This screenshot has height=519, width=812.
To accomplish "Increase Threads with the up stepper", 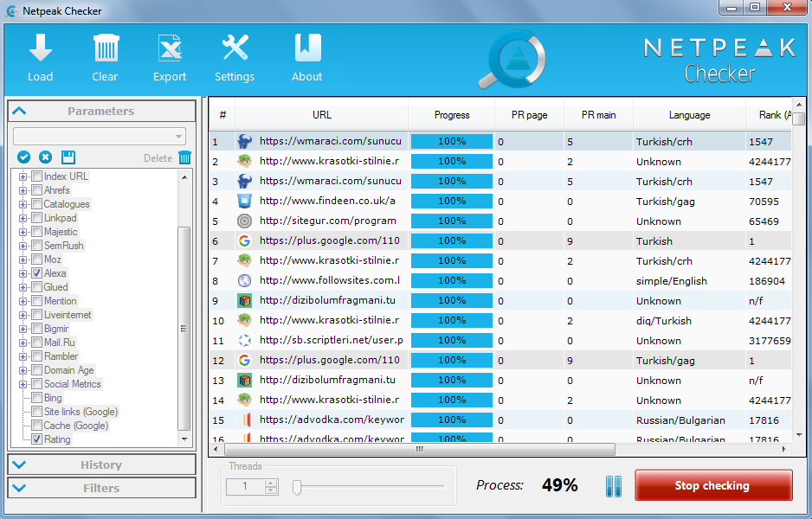I will click(271, 484).
